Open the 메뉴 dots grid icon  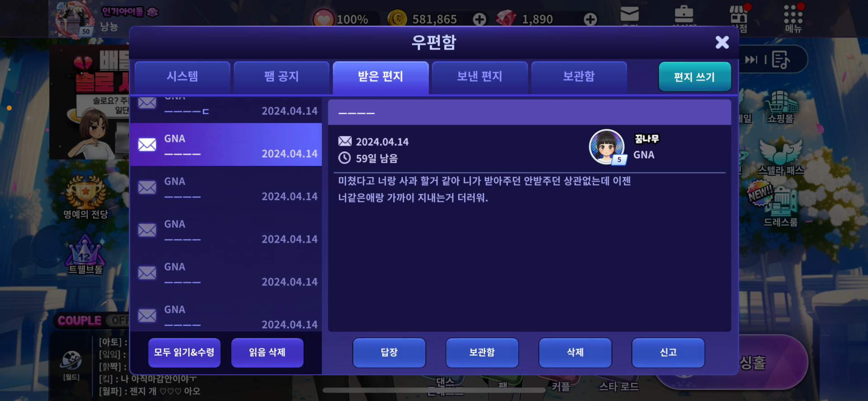pyautogui.click(x=793, y=18)
